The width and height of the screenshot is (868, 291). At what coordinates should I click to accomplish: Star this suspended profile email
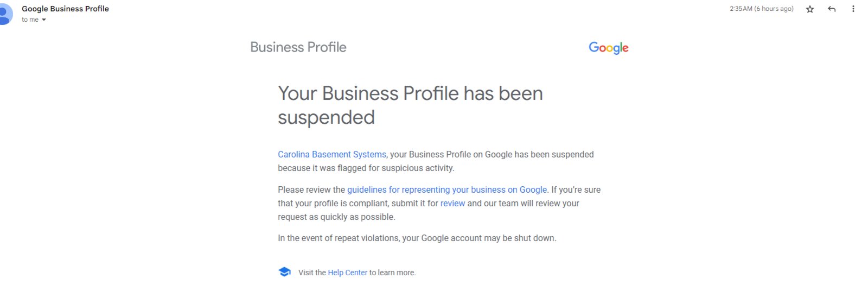point(810,9)
